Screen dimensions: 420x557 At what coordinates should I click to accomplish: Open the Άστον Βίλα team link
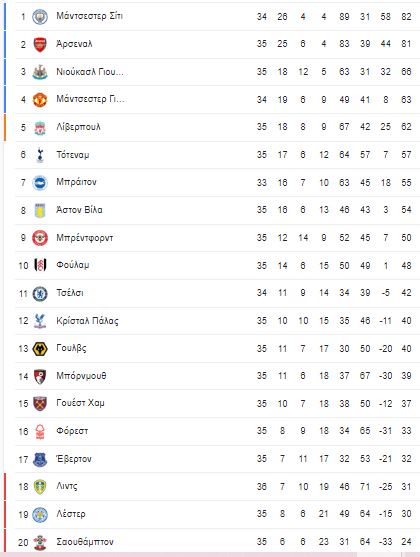pos(79,210)
